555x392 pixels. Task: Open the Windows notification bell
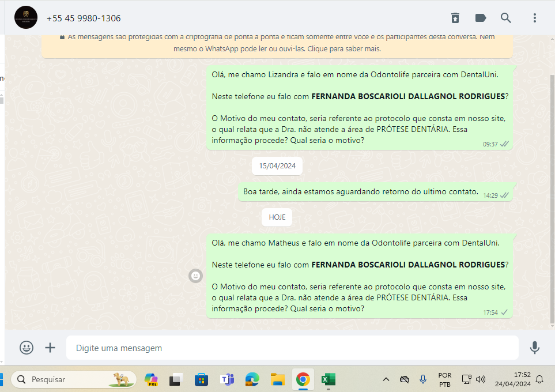[x=539, y=379]
